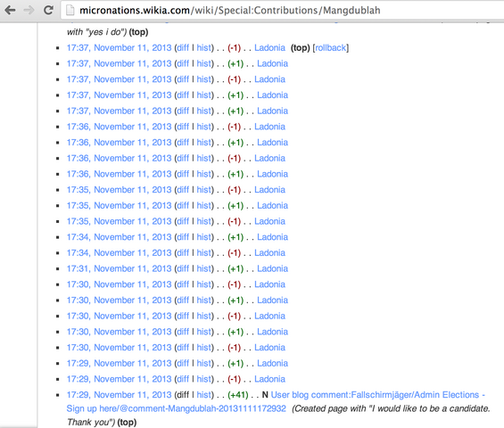
Task: Click the browser back arrow icon
Action: point(11,11)
